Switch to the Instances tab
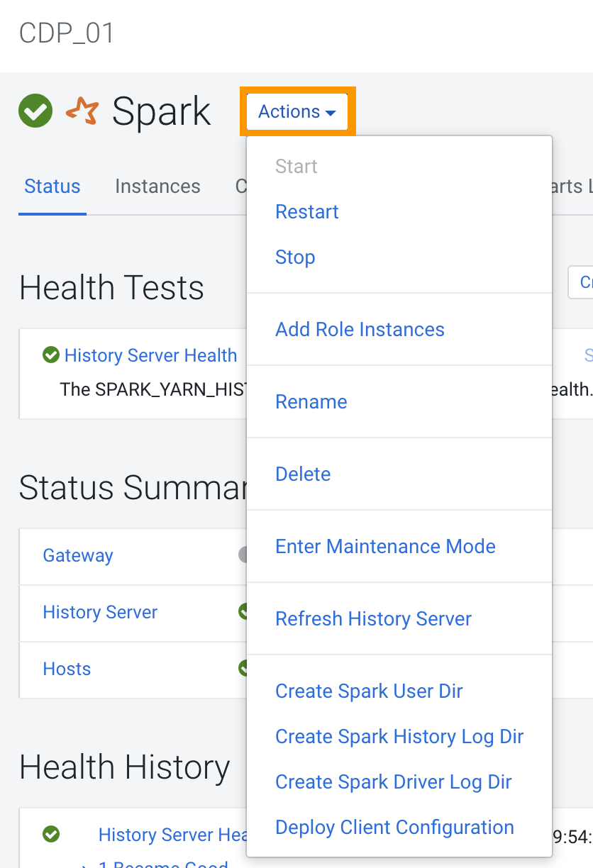This screenshot has width=593, height=868. 157,187
